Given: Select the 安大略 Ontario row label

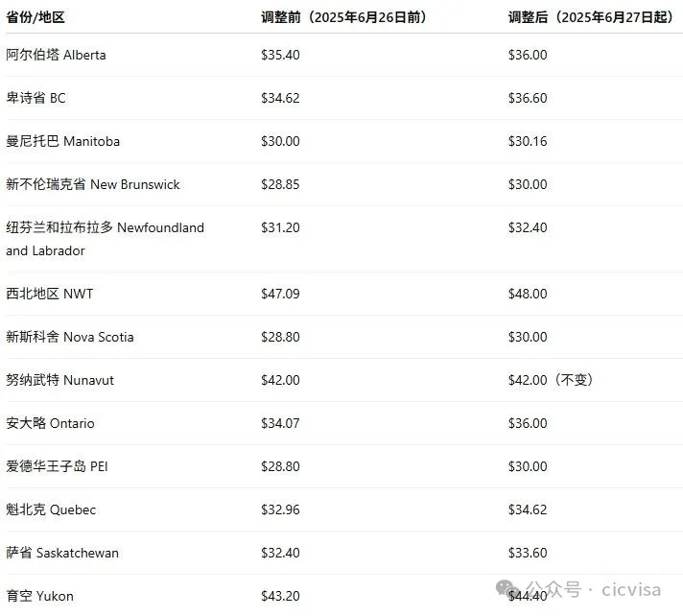Looking at the screenshot, I should (x=51, y=423).
